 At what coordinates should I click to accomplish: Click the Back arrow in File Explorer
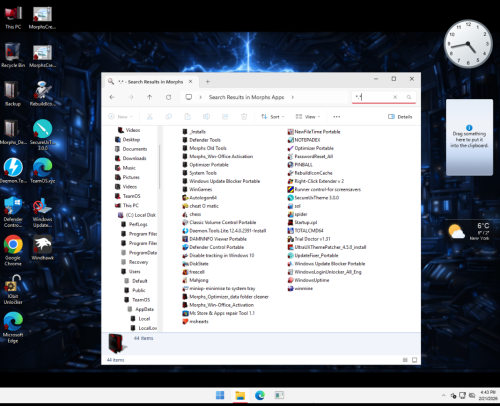pos(112,97)
